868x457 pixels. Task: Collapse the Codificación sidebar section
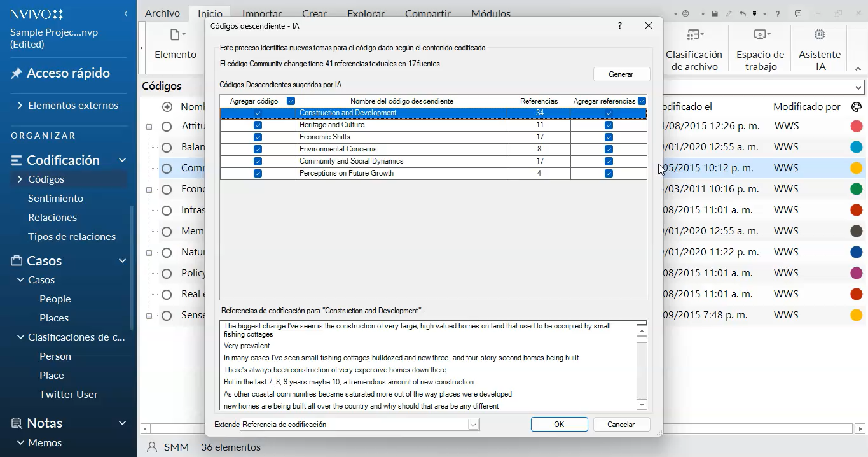[122, 160]
